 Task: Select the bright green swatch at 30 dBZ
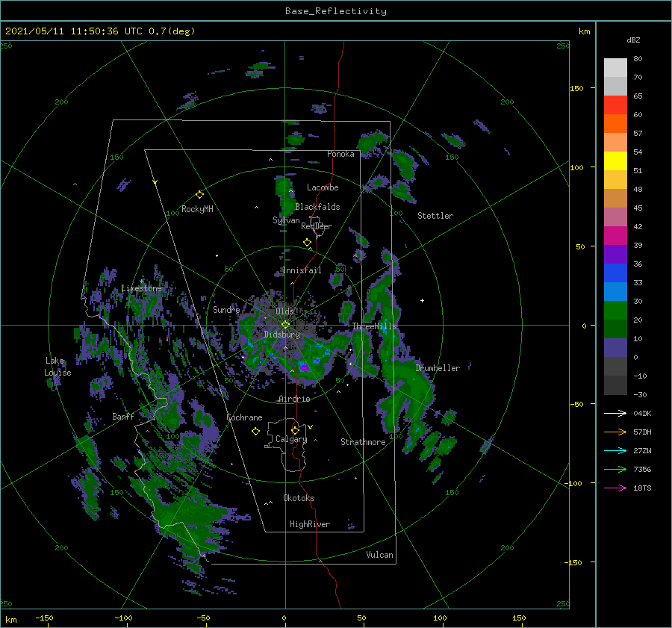click(615, 310)
